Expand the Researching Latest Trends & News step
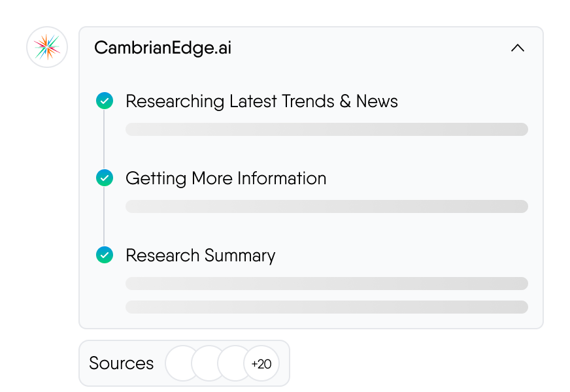 pyautogui.click(x=262, y=101)
